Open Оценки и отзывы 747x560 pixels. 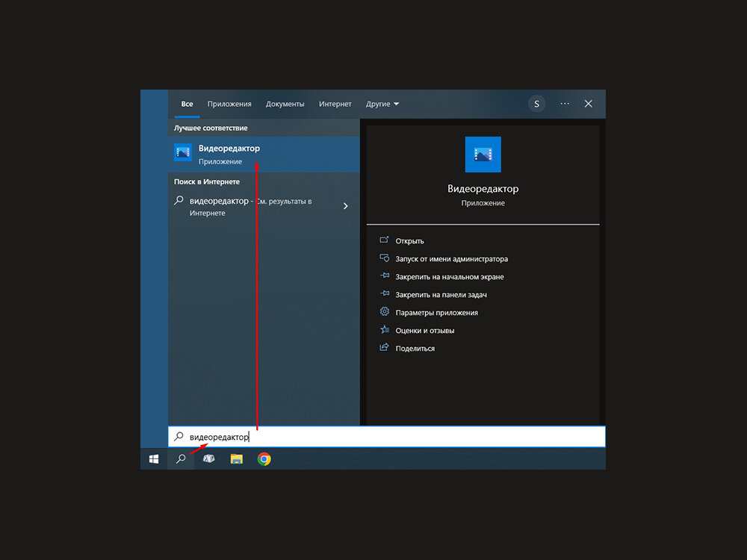pyautogui.click(x=425, y=331)
